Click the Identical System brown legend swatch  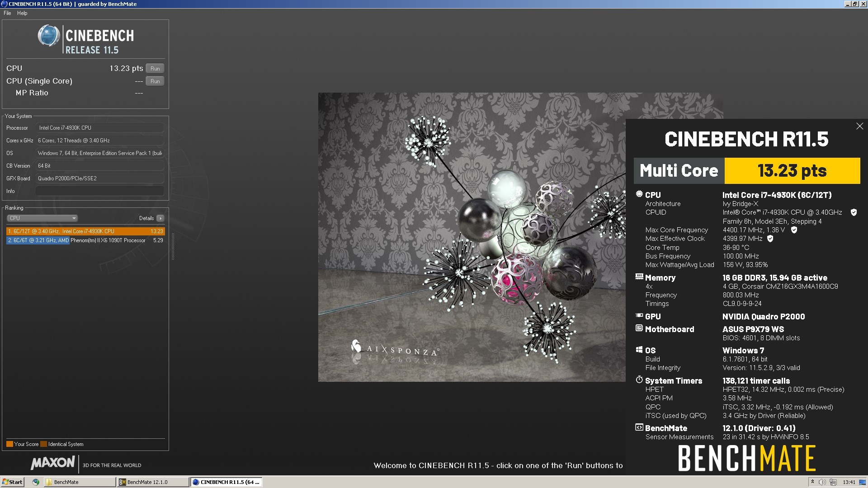tap(43, 444)
